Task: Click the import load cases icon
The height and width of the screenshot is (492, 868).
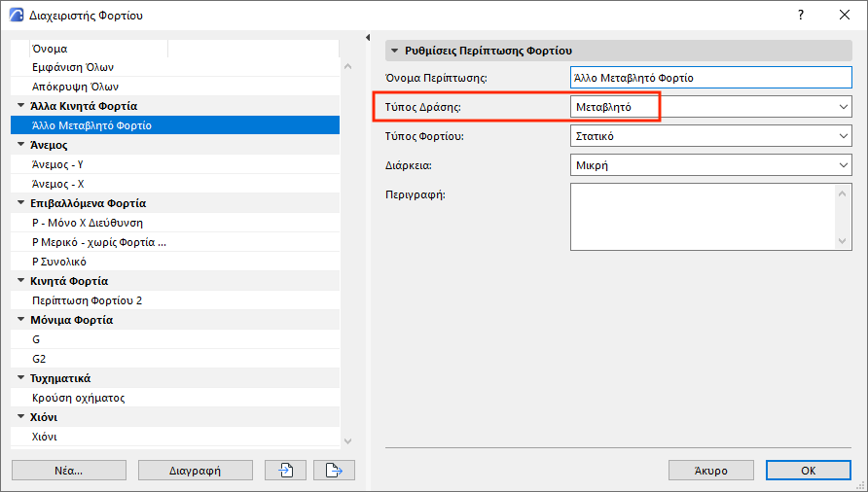Action: (x=286, y=471)
